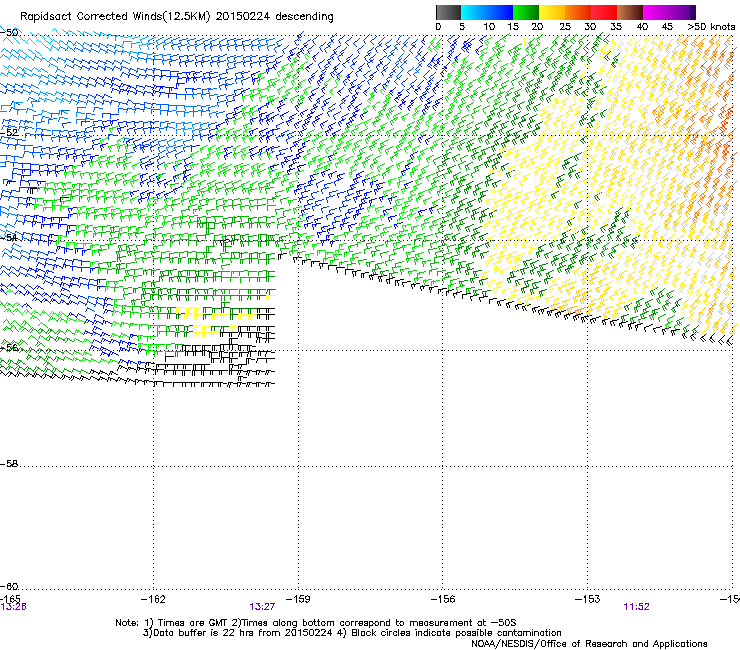Click the latitude label -52

[x=9, y=133]
